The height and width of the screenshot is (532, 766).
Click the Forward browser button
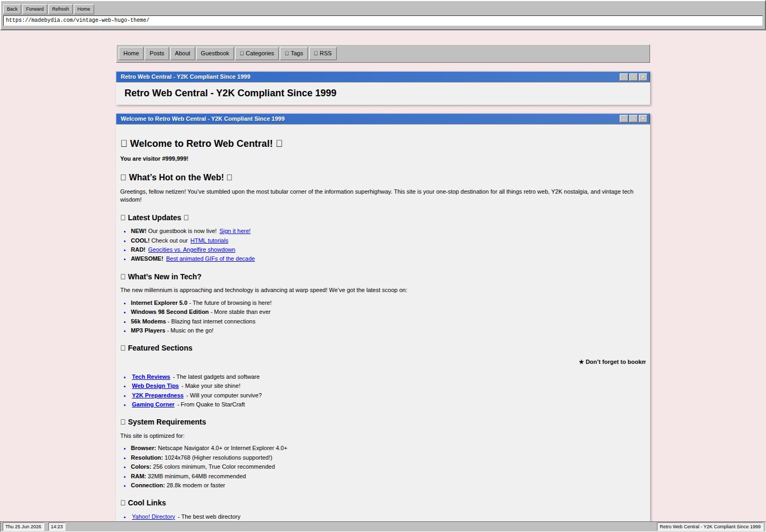coord(35,9)
